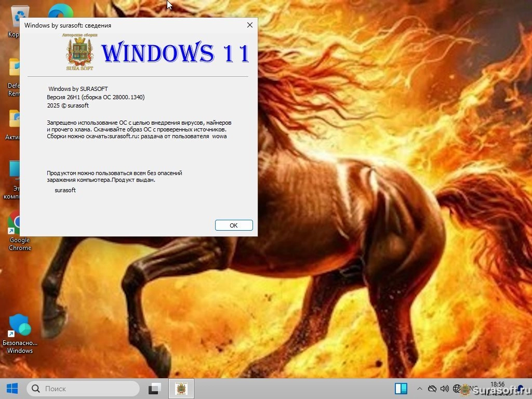Click the Windows 11 banner title
The image size is (532, 399).
pos(175,52)
